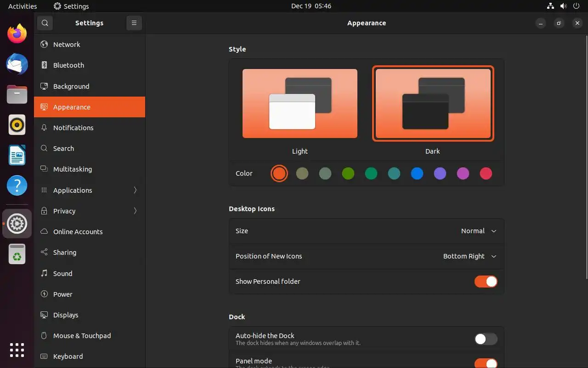Click the Keyboard icon in sidebar
This screenshot has height=368, width=588.
44,356
